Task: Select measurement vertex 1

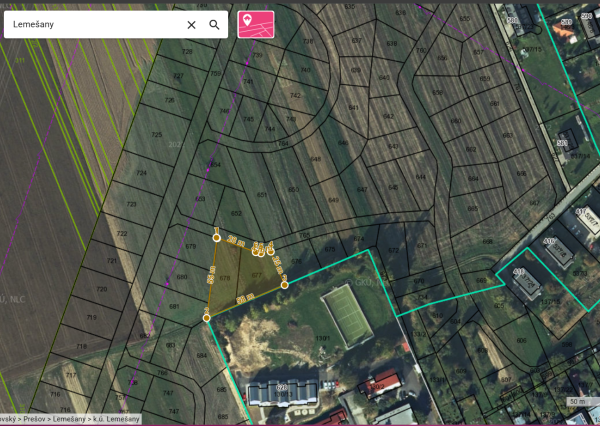Action: pos(217,238)
